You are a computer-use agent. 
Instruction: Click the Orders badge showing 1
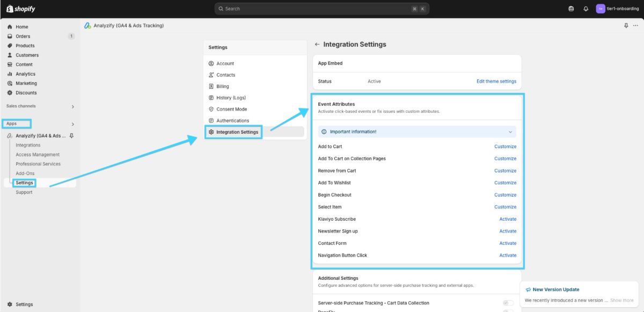pyautogui.click(x=71, y=36)
